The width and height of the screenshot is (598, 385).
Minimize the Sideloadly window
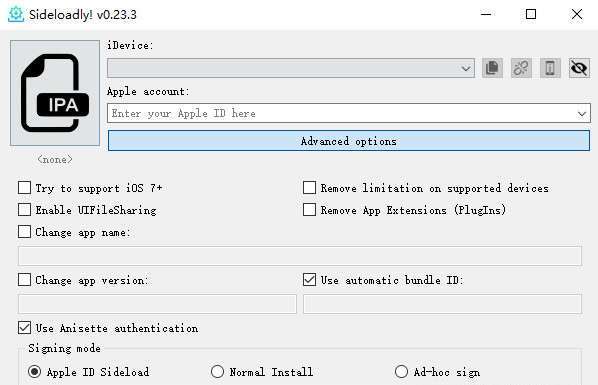coord(486,14)
